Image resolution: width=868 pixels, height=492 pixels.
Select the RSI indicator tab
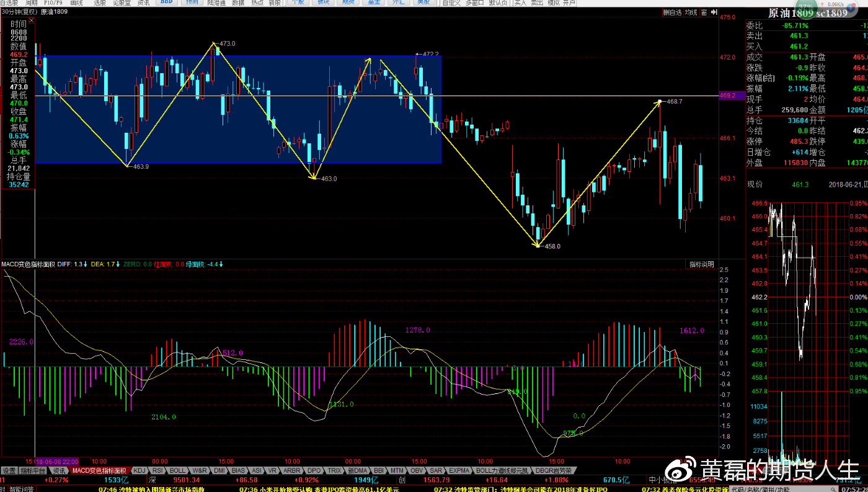(158, 471)
